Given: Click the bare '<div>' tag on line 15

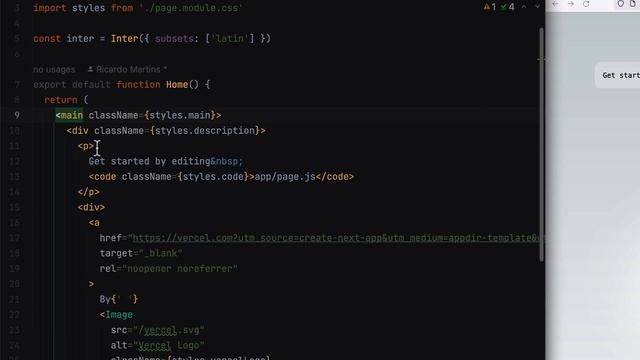Looking at the screenshot, I should pos(91,207).
